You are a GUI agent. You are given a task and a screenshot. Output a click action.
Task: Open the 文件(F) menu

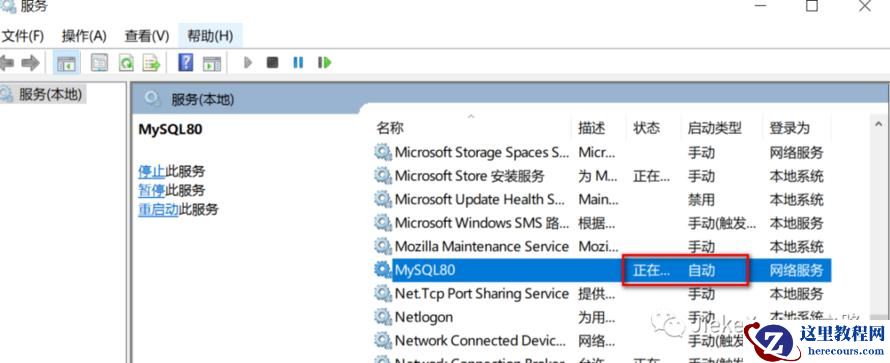pos(23,36)
